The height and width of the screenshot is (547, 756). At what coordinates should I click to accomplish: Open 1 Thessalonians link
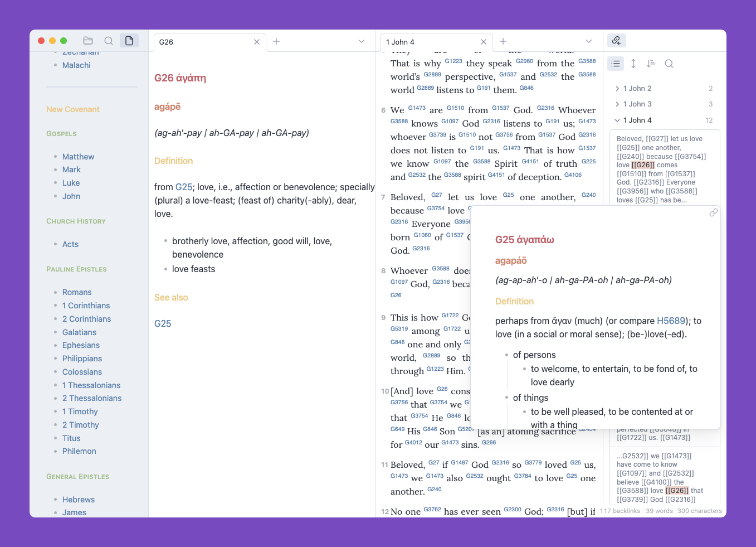pos(91,385)
